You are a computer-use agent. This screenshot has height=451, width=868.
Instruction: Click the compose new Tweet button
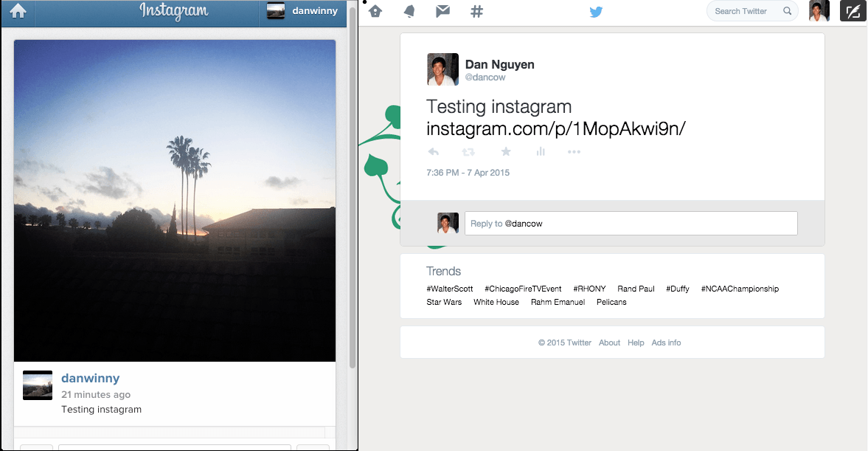pyautogui.click(x=853, y=10)
